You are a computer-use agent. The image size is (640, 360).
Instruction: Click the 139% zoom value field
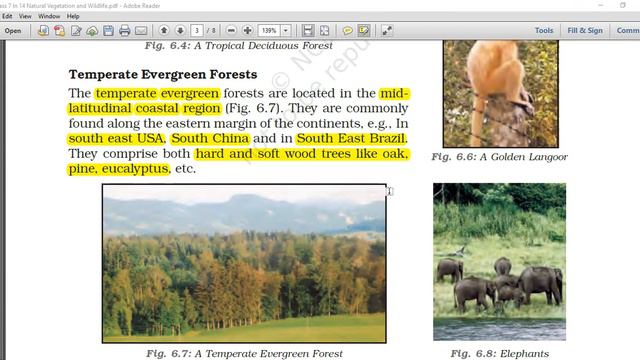pos(269,31)
